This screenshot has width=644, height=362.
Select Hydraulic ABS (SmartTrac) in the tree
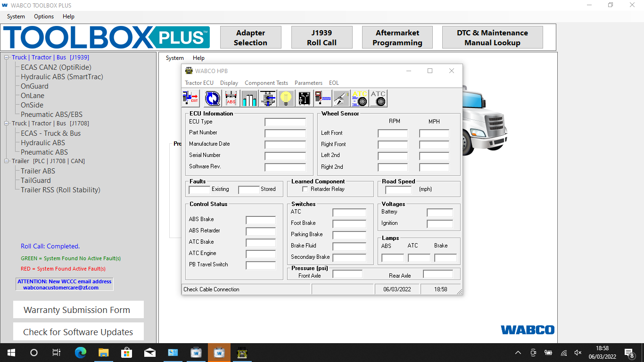(62, 77)
